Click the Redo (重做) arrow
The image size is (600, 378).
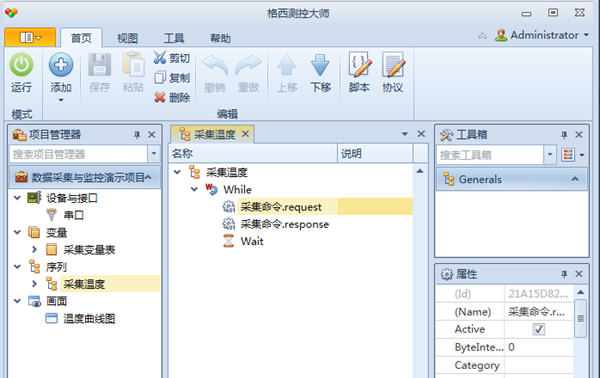(x=248, y=65)
